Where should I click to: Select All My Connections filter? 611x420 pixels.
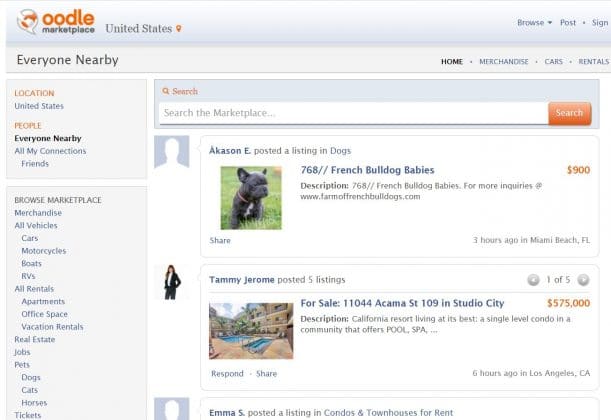click(50, 151)
